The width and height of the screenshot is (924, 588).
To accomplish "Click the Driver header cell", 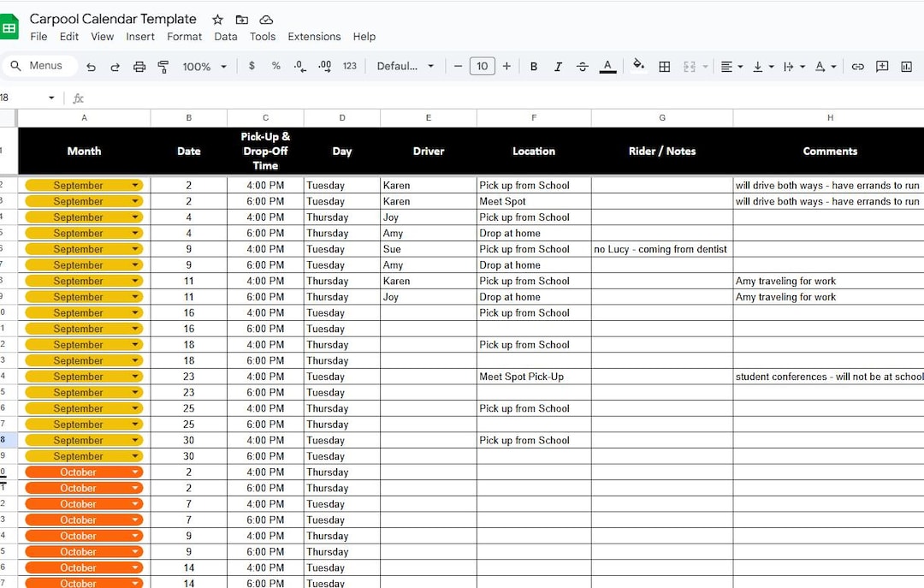I will pyautogui.click(x=429, y=151).
